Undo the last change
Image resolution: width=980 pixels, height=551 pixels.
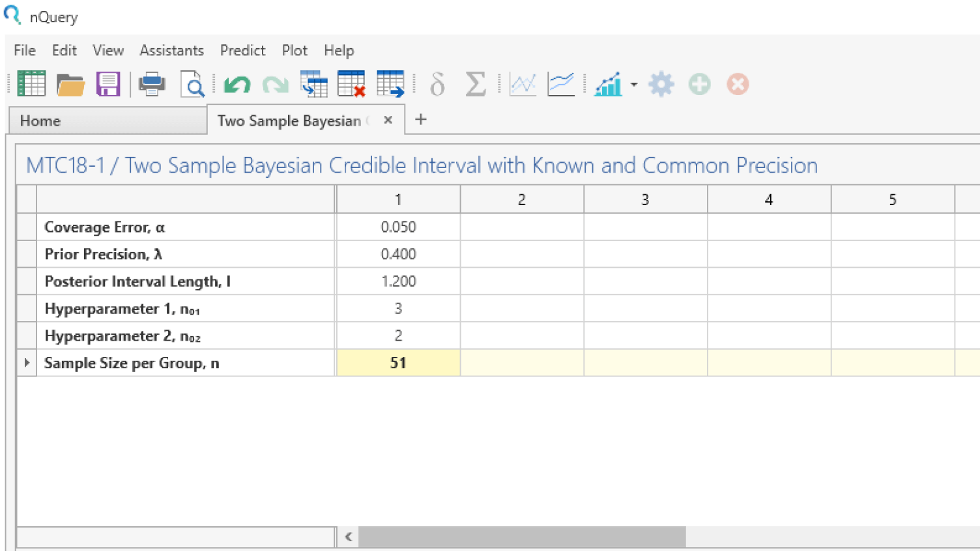236,83
